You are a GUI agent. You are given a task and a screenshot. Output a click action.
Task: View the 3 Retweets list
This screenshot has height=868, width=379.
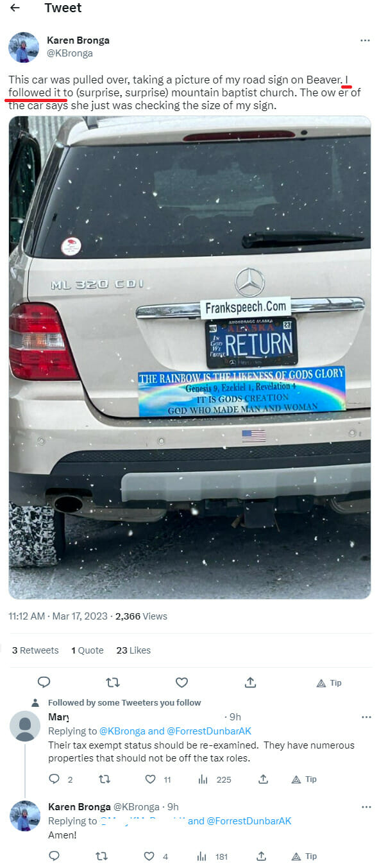click(x=35, y=650)
